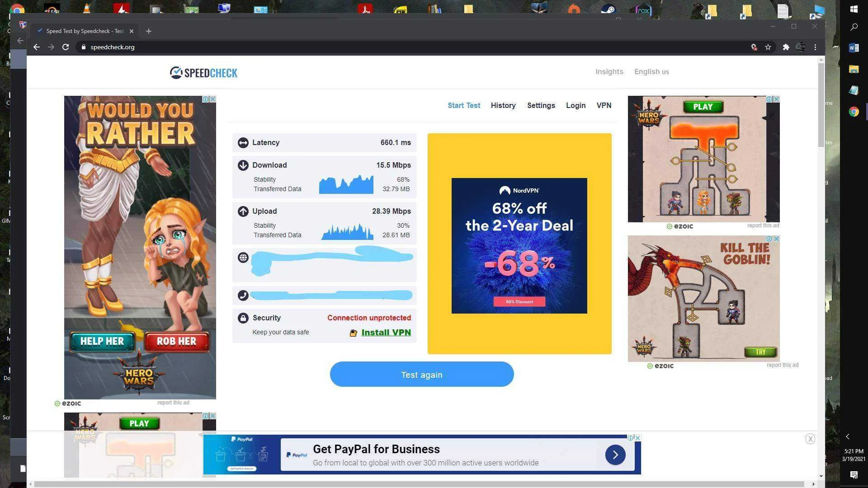Close the top-right Hero Wars ad
868x488 pixels.
tap(776, 99)
